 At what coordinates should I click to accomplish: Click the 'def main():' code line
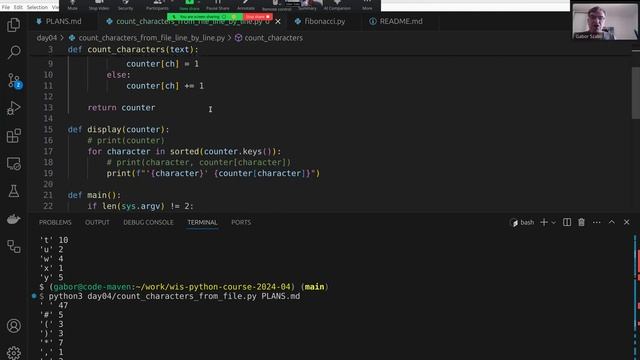click(94, 195)
